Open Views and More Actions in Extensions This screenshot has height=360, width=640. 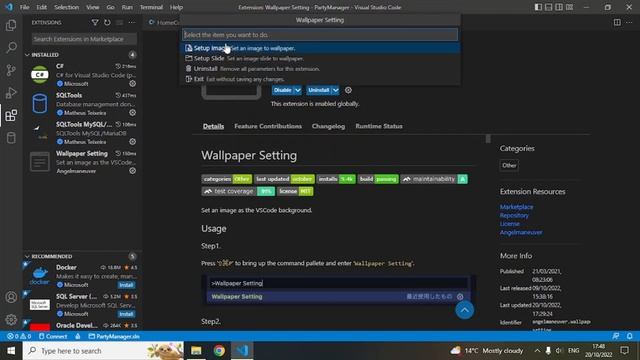pyautogui.click(x=131, y=22)
